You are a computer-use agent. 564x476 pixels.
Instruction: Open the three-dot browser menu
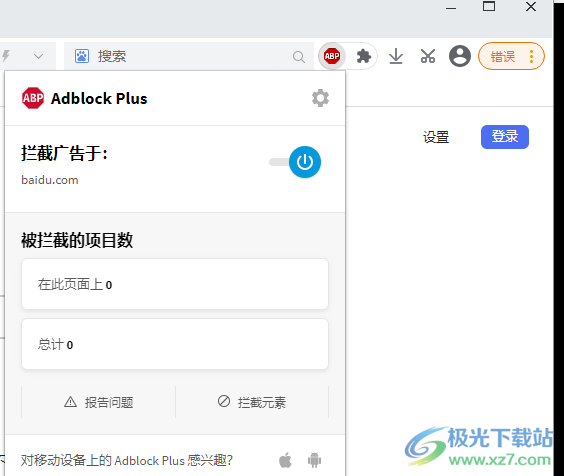pos(531,56)
